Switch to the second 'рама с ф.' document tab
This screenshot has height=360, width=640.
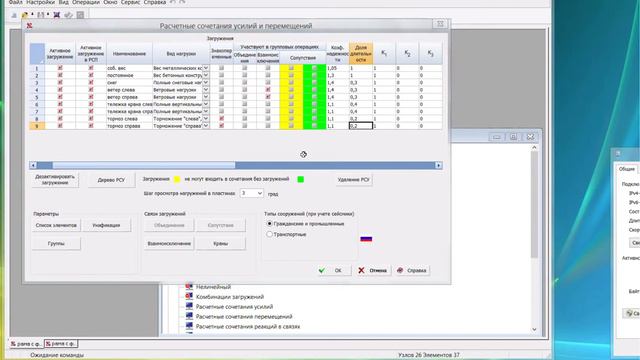coord(61,344)
